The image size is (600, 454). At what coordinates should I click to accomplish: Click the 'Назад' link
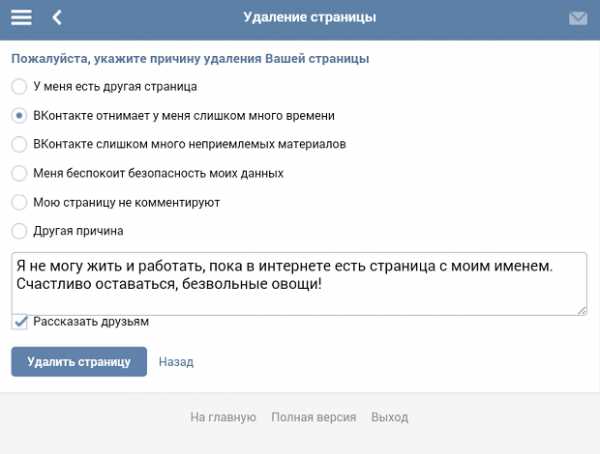[176, 362]
